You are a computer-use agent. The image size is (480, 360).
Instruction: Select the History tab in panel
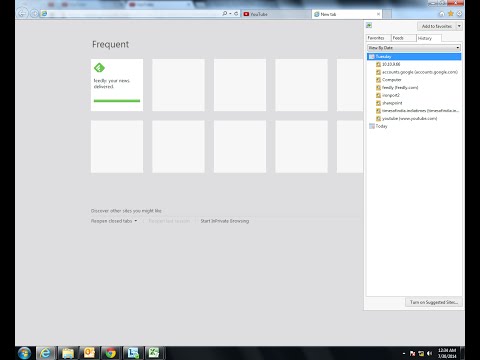point(429,38)
